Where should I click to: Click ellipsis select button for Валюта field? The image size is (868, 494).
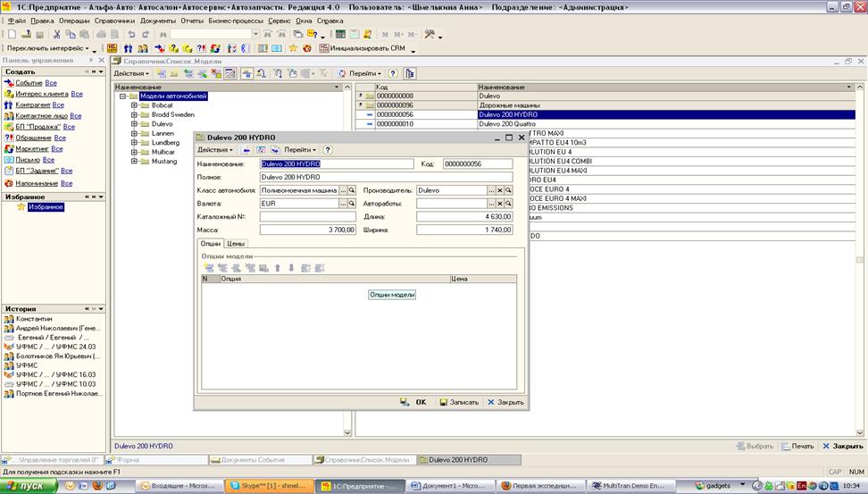pyautogui.click(x=344, y=204)
